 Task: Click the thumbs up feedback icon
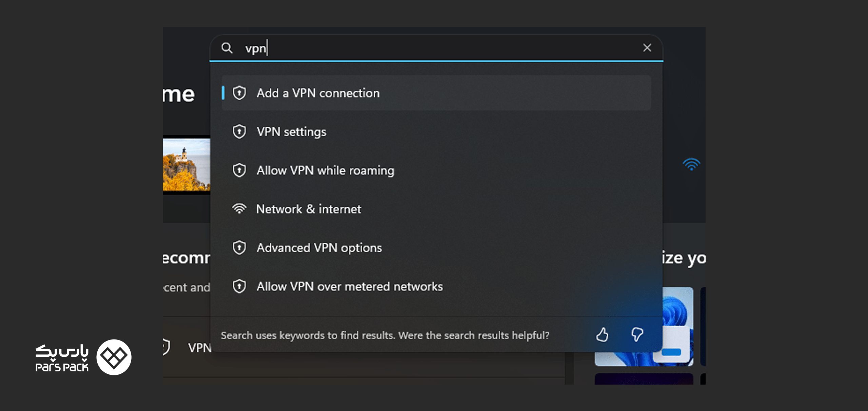coord(602,334)
